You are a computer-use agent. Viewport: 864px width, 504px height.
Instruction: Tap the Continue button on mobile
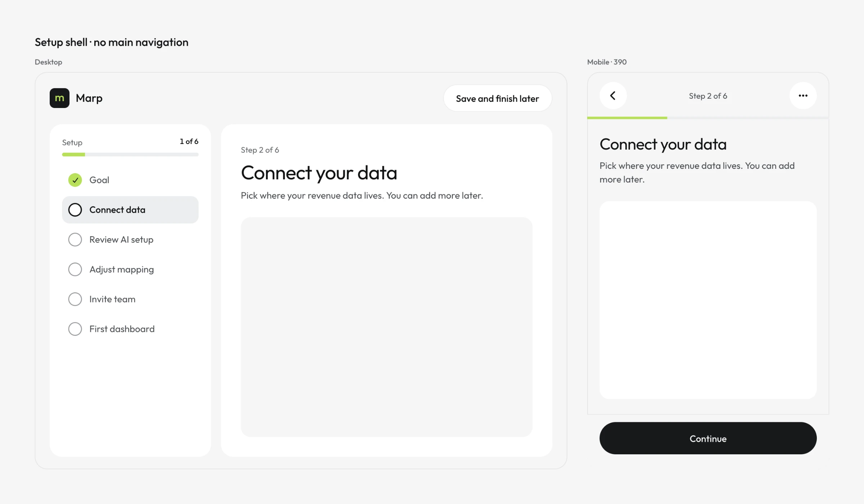(708, 438)
